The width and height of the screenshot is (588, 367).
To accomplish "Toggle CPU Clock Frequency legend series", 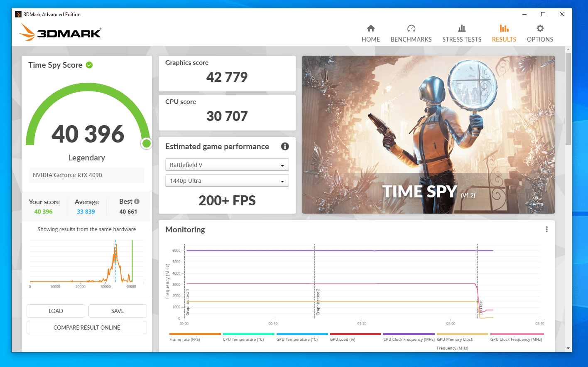I will point(409,337).
